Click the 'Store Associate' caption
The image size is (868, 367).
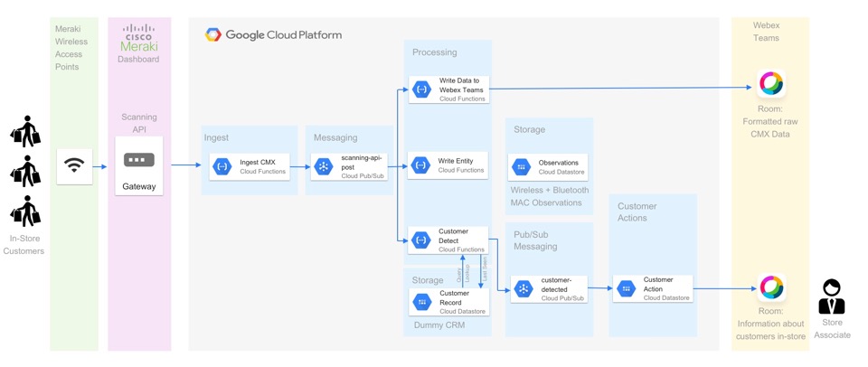point(832,329)
